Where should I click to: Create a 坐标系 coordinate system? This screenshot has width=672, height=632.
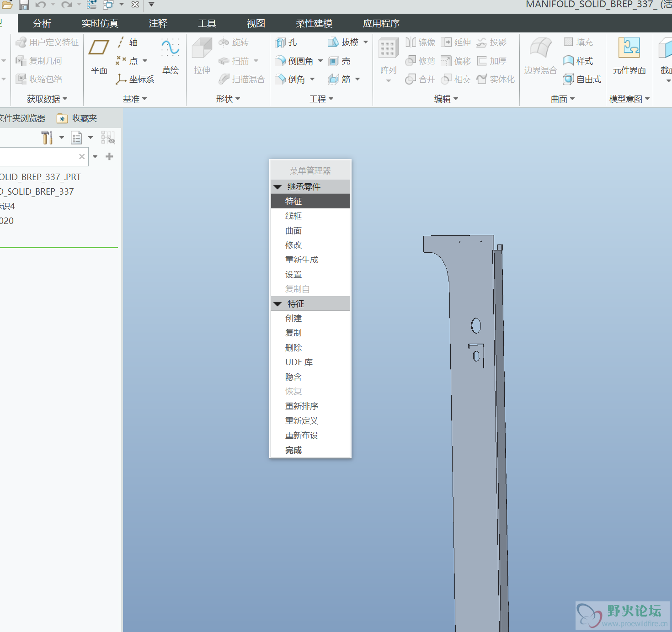135,80
